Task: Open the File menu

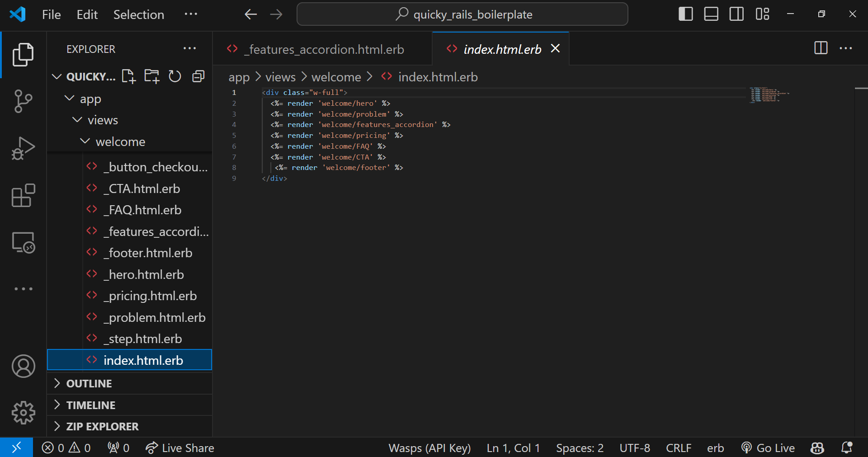Action: (51, 14)
